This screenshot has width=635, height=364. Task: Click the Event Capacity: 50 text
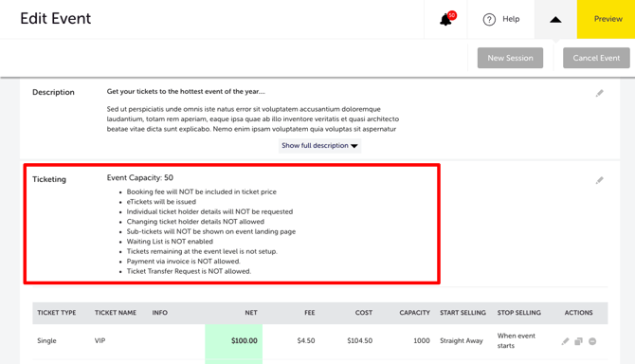[x=140, y=178]
